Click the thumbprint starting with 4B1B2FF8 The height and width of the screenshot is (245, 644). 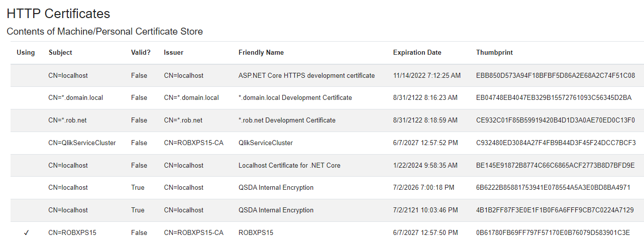(555, 210)
